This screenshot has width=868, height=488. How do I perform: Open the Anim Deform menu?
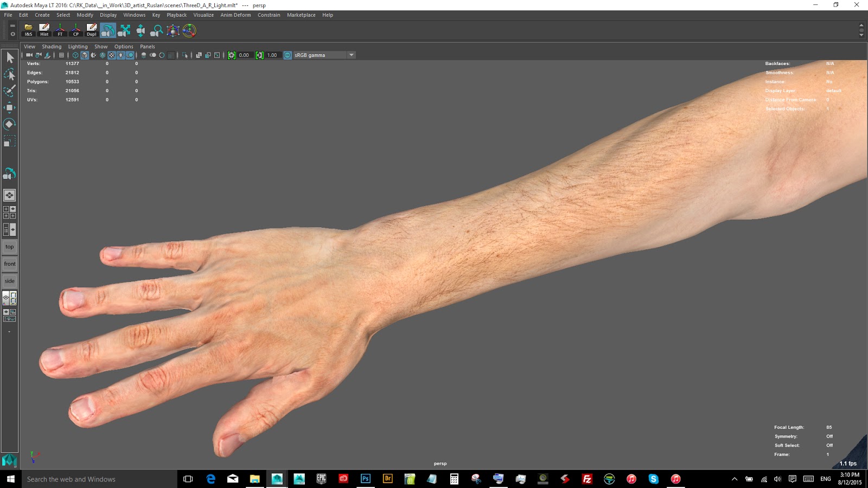pyautogui.click(x=235, y=15)
